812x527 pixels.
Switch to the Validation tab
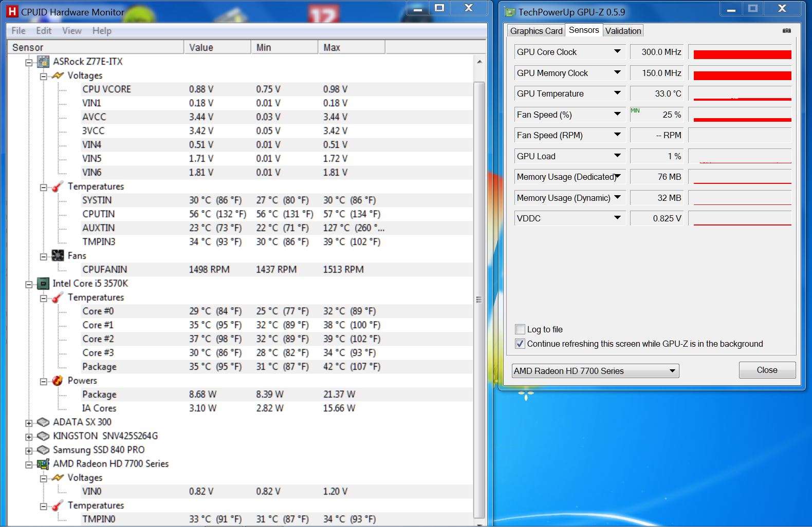(623, 31)
